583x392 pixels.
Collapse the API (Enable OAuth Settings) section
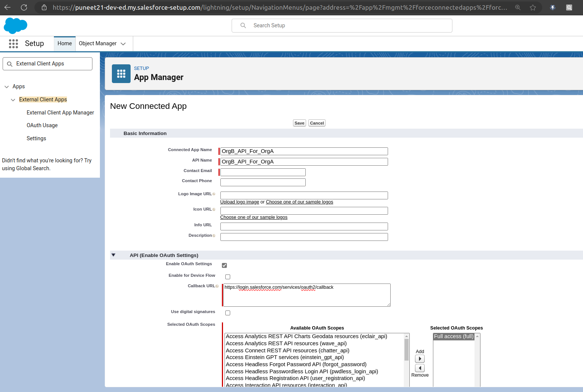coord(113,255)
